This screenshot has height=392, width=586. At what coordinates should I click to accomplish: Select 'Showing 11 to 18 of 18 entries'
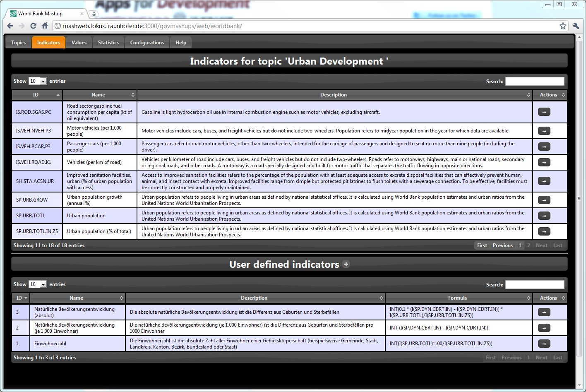tap(49, 245)
